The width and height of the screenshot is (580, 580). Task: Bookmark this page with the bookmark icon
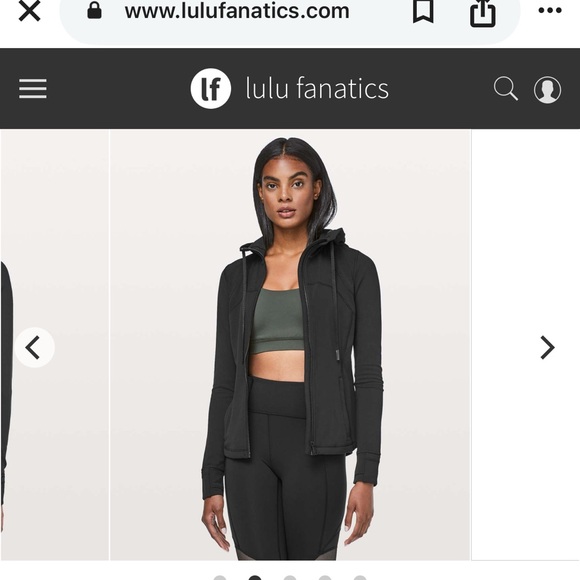pyautogui.click(x=423, y=11)
